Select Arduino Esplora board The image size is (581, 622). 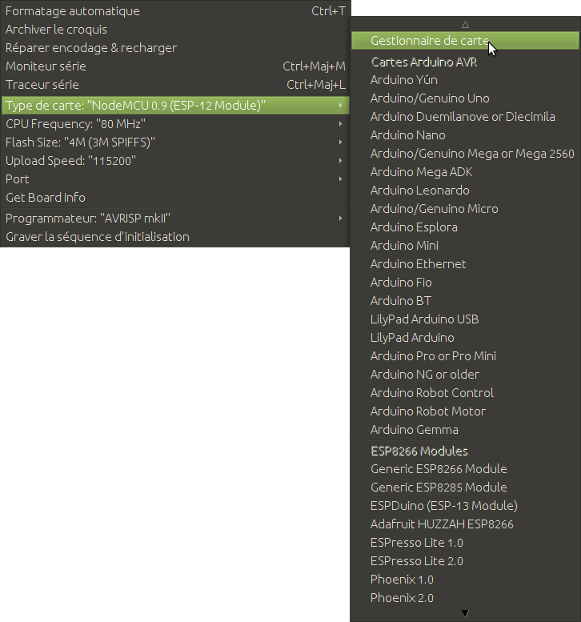point(465,227)
